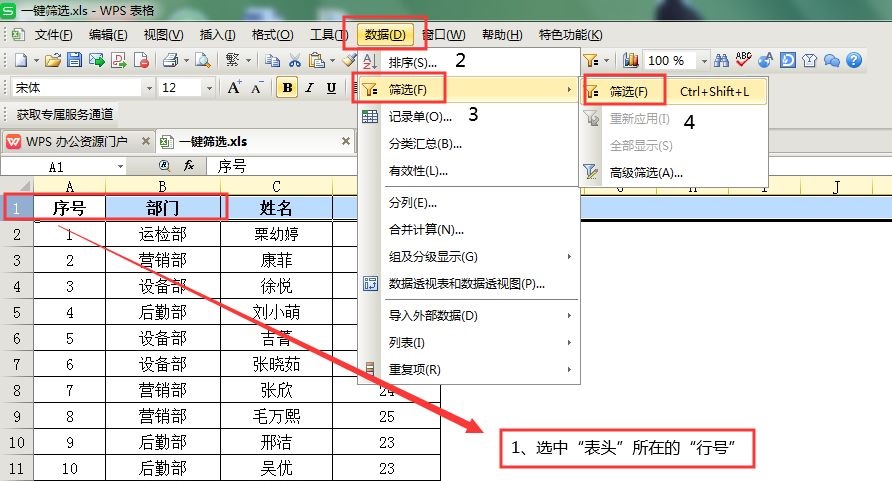Insert a chart via the bar chart icon
This screenshot has width=892, height=481.
point(630,60)
